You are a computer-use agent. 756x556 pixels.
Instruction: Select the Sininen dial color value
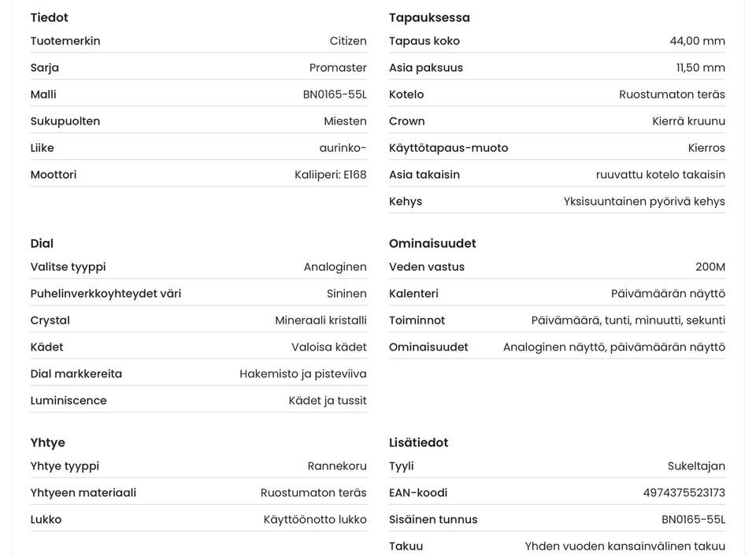pyautogui.click(x=346, y=294)
